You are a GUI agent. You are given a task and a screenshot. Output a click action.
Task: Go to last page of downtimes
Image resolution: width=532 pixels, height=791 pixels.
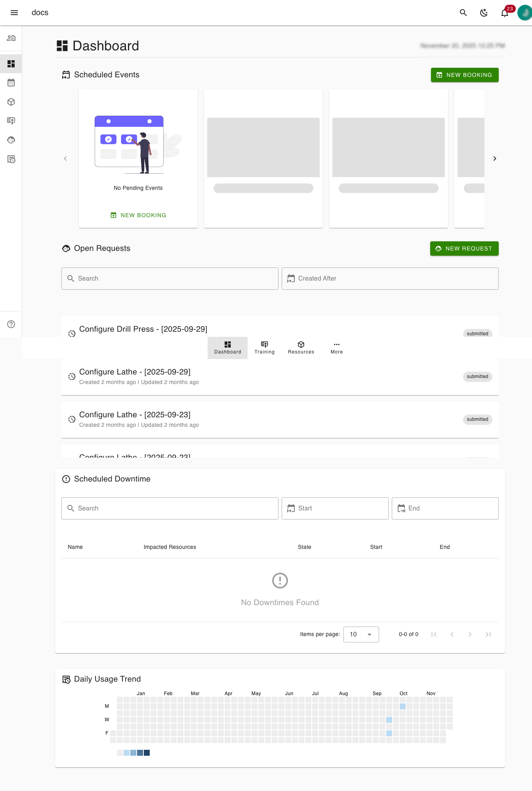click(x=488, y=634)
